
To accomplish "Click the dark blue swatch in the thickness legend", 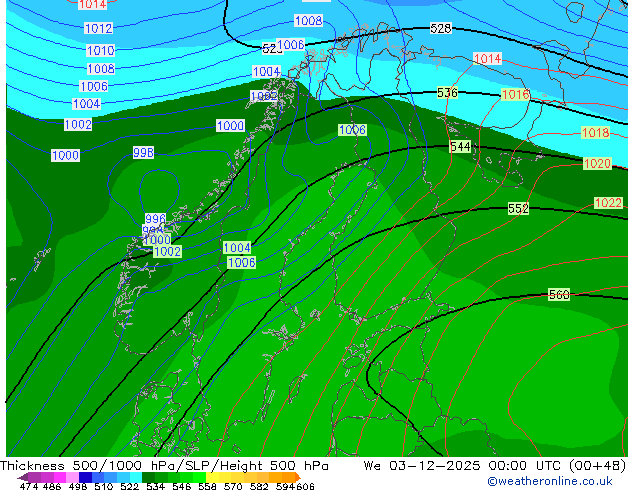I will pos(85,477).
